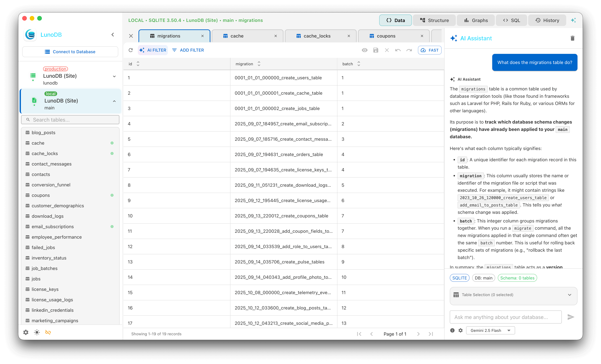Switch to the cache tab
This screenshot has width=601, height=364.
coord(237,36)
